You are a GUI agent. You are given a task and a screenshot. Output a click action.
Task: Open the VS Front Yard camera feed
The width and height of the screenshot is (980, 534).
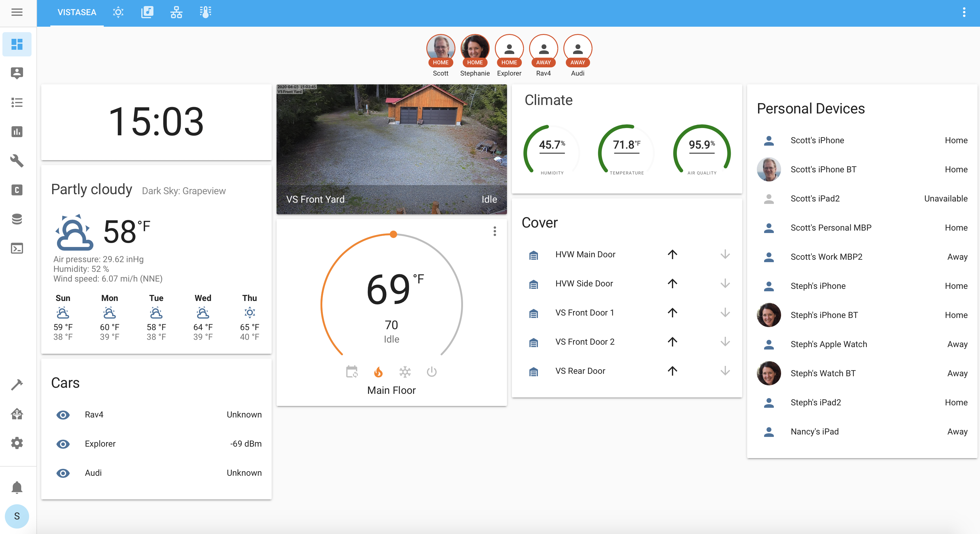(x=391, y=149)
